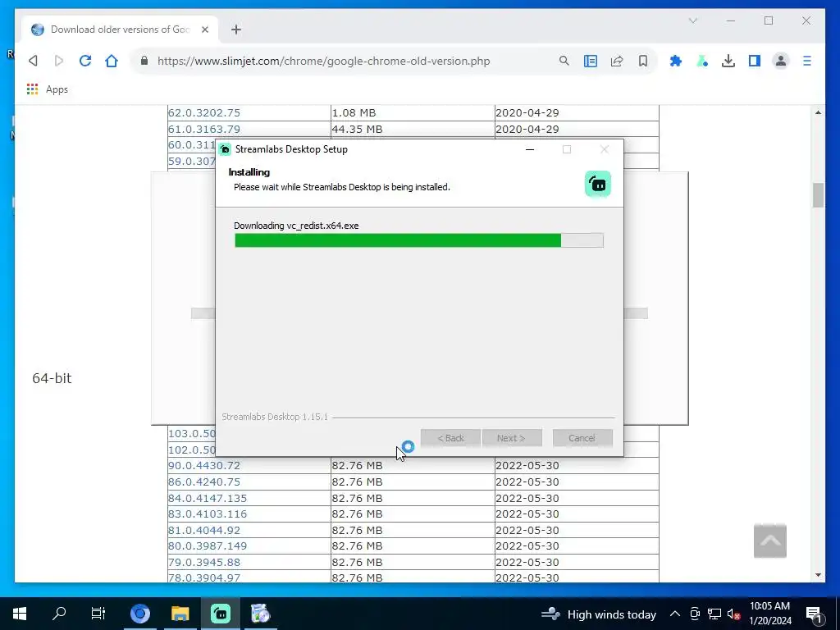The height and width of the screenshot is (630, 840).
Task: Open version 86.0.4240.75 link
Action: coord(204,482)
